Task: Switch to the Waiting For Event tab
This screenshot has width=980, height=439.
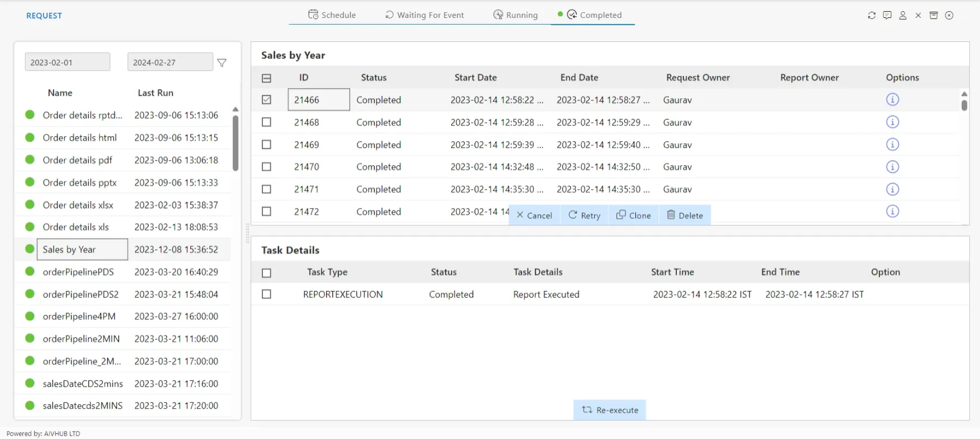Action: tap(424, 15)
